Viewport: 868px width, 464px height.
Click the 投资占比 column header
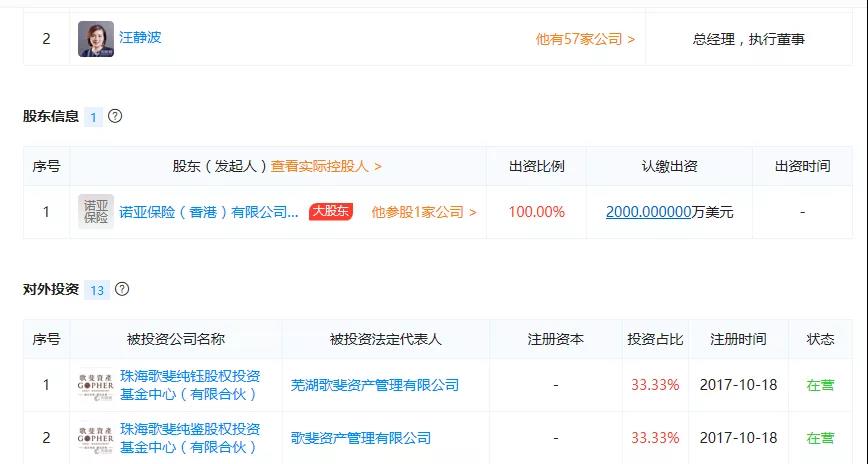click(x=655, y=339)
